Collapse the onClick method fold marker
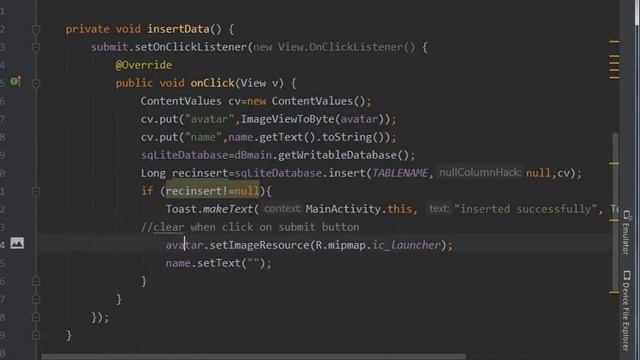Image resolution: width=640 pixels, height=360 pixels. [x=36, y=83]
